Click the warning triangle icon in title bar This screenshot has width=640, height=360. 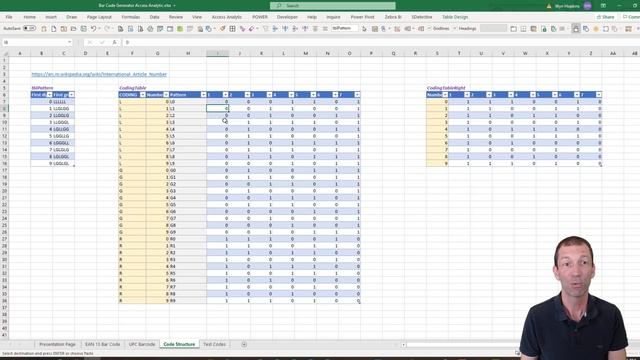point(549,6)
